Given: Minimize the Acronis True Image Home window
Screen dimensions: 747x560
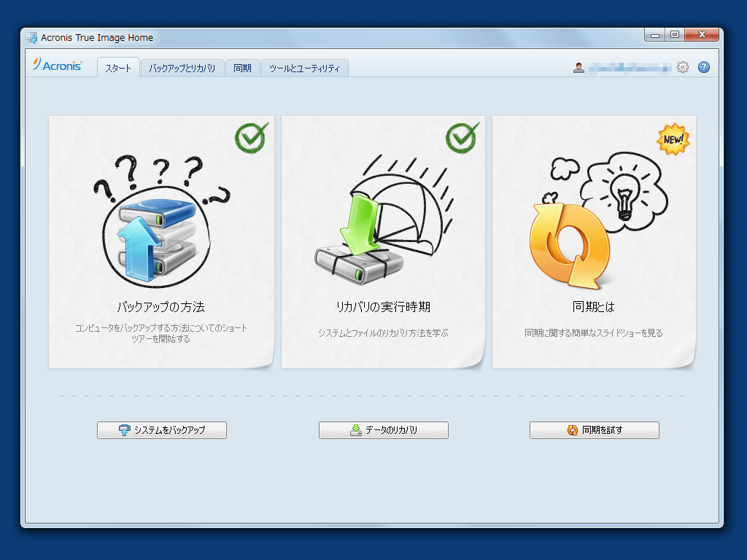Looking at the screenshot, I should click(x=655, y=35).
